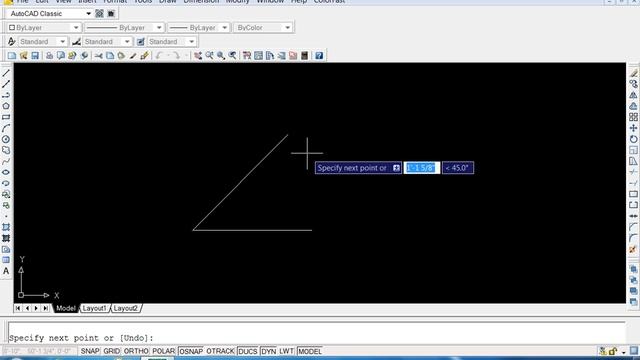Open the AutoCAD Classic workspace dropdown

(x=88, y=13)
